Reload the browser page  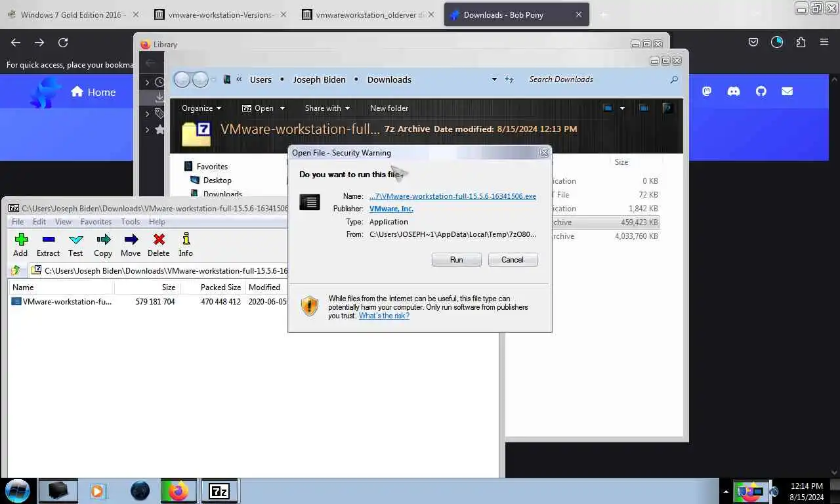[63, 42]
